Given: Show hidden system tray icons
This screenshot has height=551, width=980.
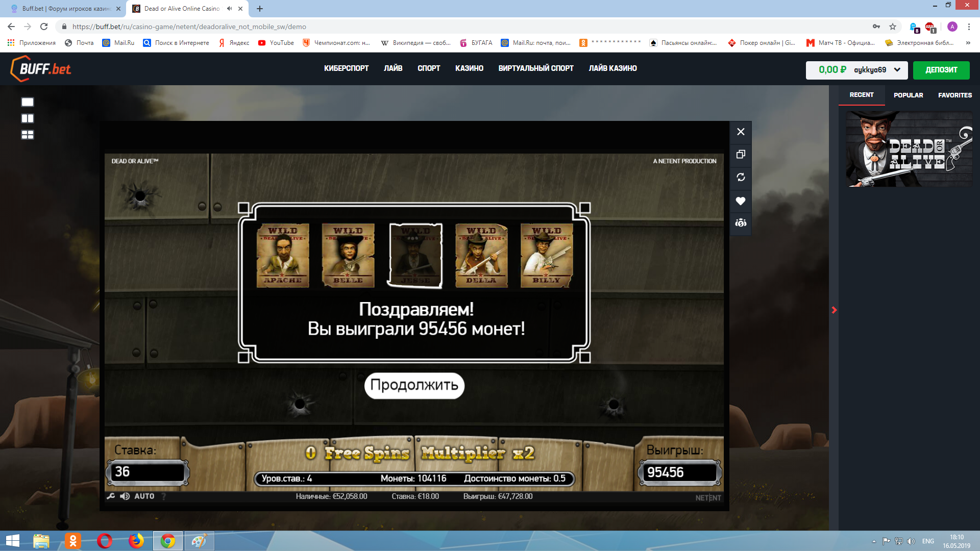Looking at the screenshot, I should pyautogui.click(x=874, y=541).
